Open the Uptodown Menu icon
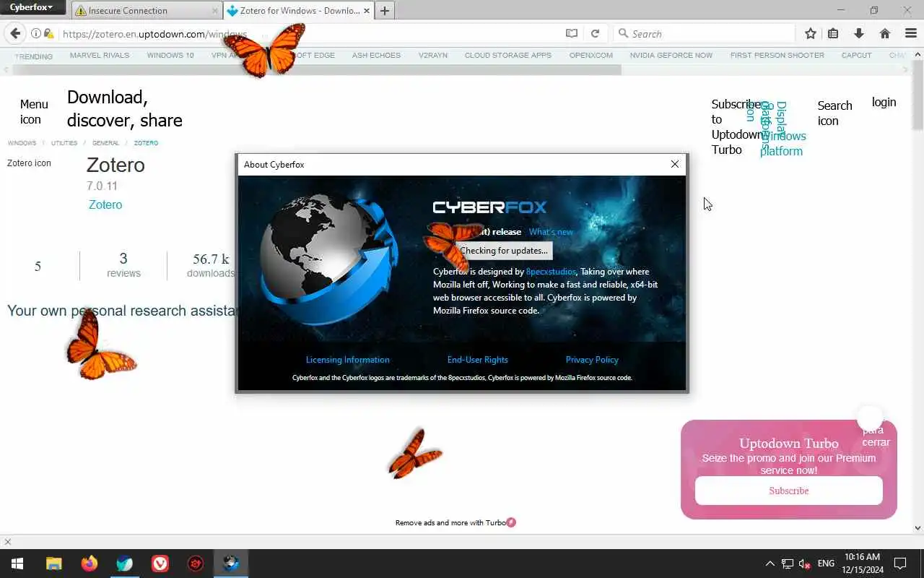924x578 pixels. click(x=34, y=112)
